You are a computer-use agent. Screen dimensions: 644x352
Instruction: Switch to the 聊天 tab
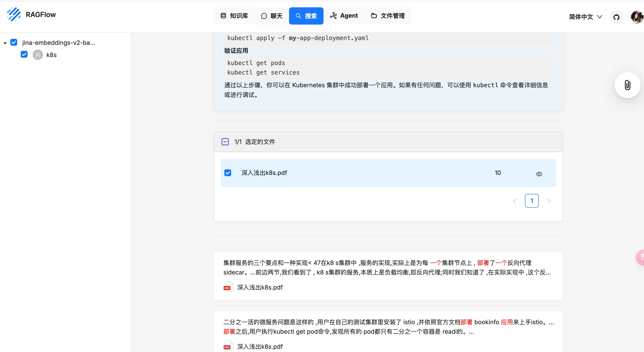(271, 16)
